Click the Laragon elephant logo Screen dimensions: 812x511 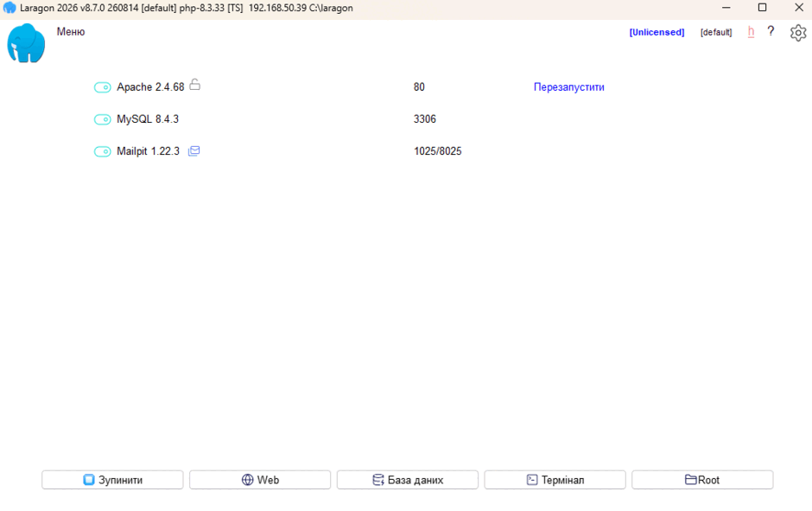click(x=26, y=43)
